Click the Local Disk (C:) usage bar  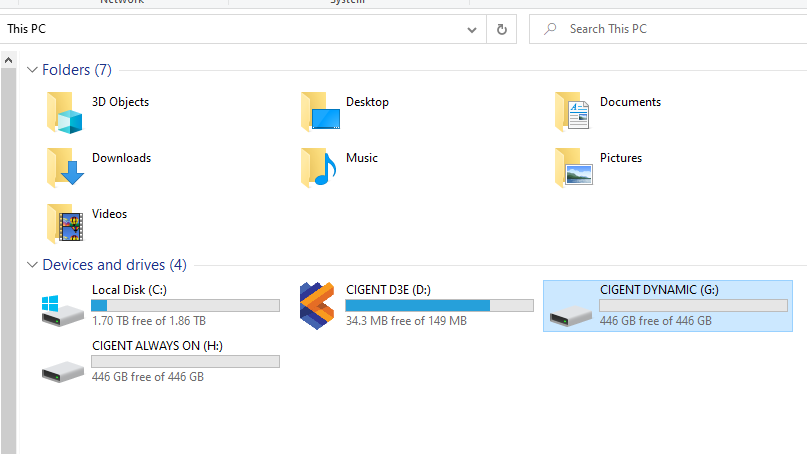(185, 306)
